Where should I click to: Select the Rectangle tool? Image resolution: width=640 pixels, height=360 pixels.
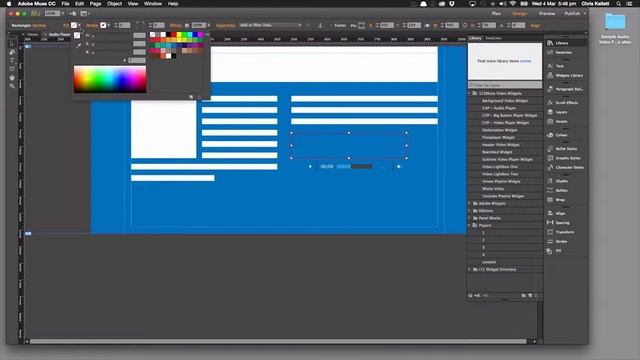pos(12,69)
